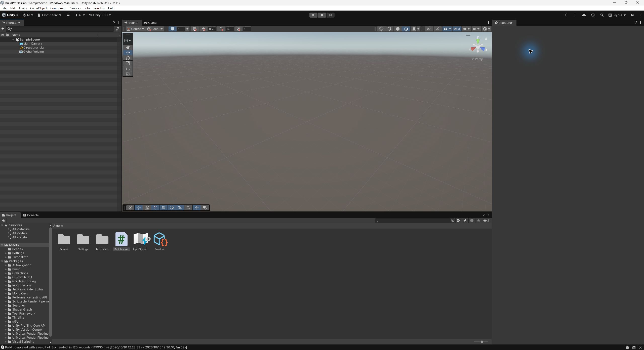Open the Undo History icon

593,15
